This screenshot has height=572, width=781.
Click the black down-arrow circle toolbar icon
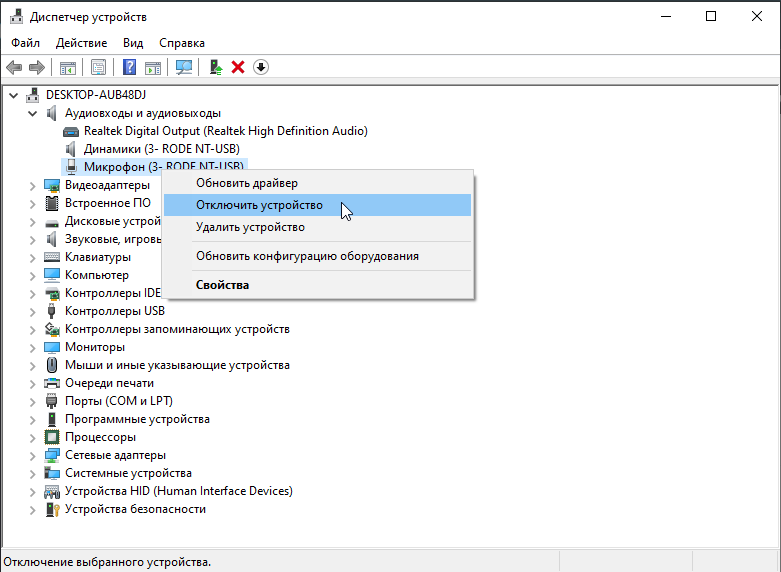[261, 67]
